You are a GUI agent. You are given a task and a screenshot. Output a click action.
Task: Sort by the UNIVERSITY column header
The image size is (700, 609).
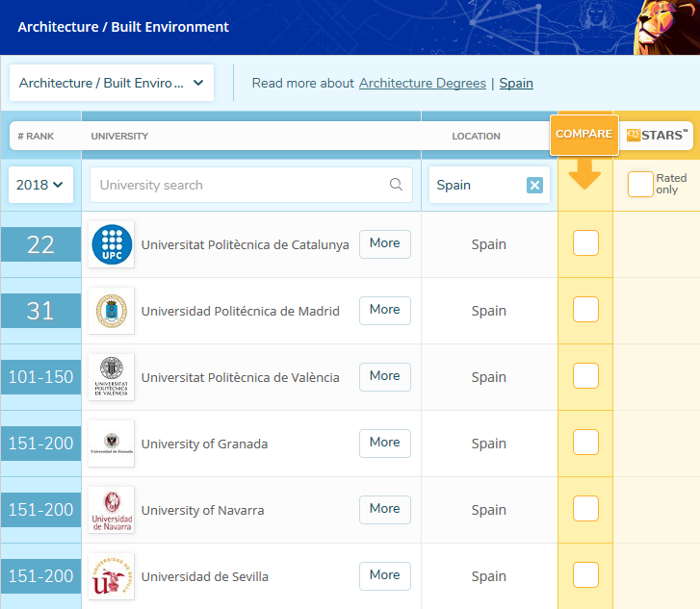[119, 136]
